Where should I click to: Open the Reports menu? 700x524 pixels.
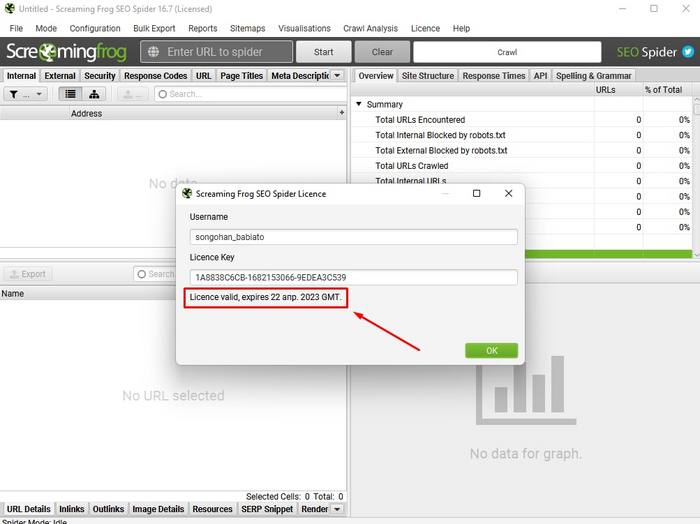tap(203, 28)
